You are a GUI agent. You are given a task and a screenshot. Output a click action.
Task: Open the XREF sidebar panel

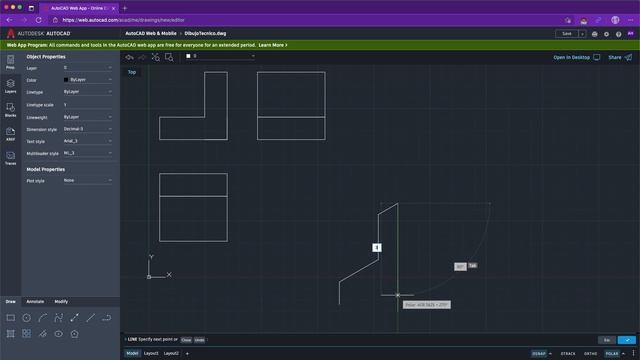coord(11,134)
